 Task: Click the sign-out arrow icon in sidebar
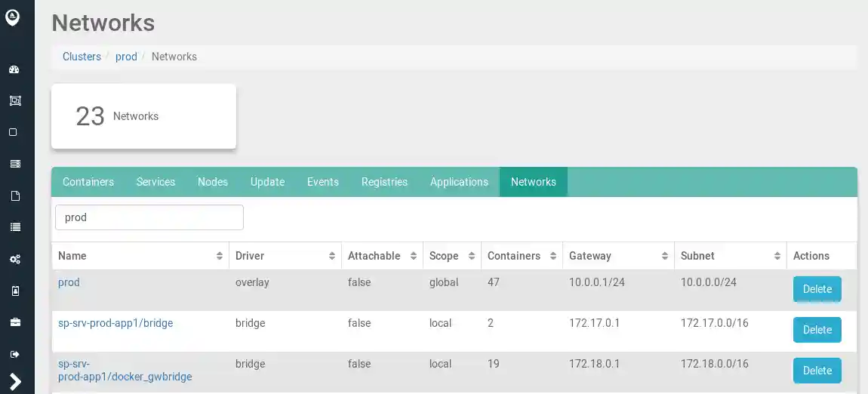tap(15, 354)
